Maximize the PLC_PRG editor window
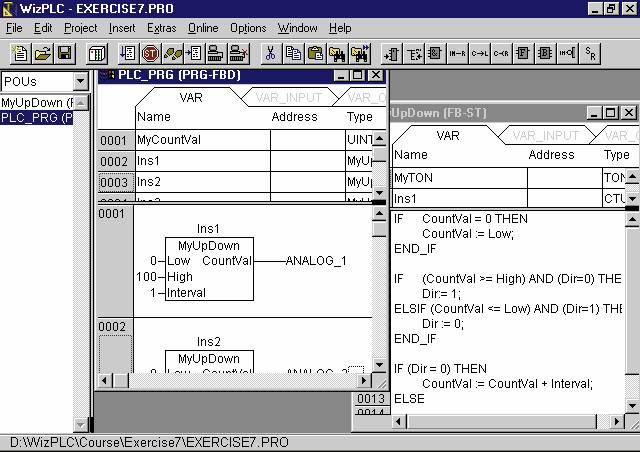Image resolution: width=640 pixels, height=452 pixels. (x=358, y=75)
